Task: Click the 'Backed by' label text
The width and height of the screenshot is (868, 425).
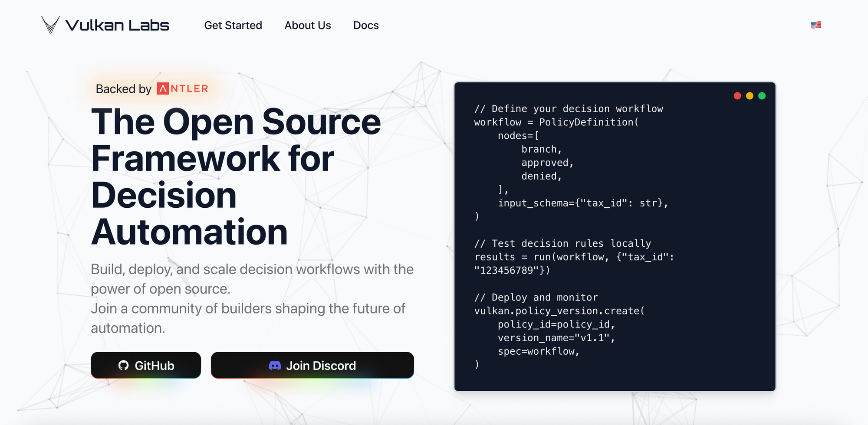Action: pyautogui.click(x=123, y=89)
